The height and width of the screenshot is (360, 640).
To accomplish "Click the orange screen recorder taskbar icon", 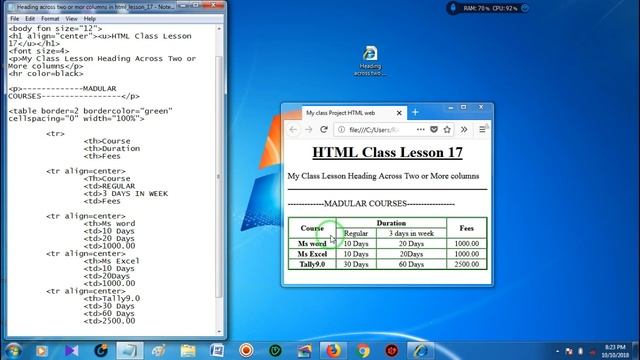I will pyautogui.click(x=246, y=351).
